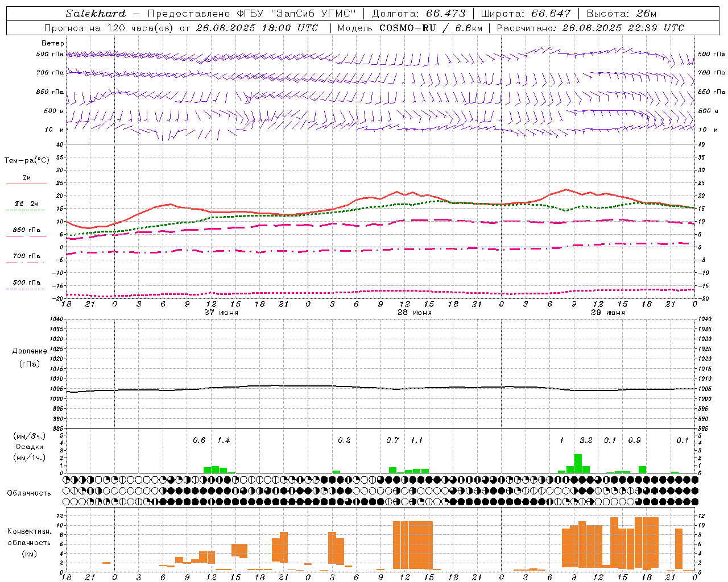Click the dash-dot 700 гПа temperature legend line

click(26, 262)
